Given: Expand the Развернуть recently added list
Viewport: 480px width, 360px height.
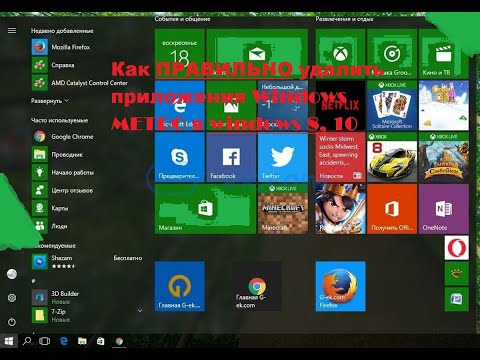Looking at the screenshot, I should [x=50, y=101].
